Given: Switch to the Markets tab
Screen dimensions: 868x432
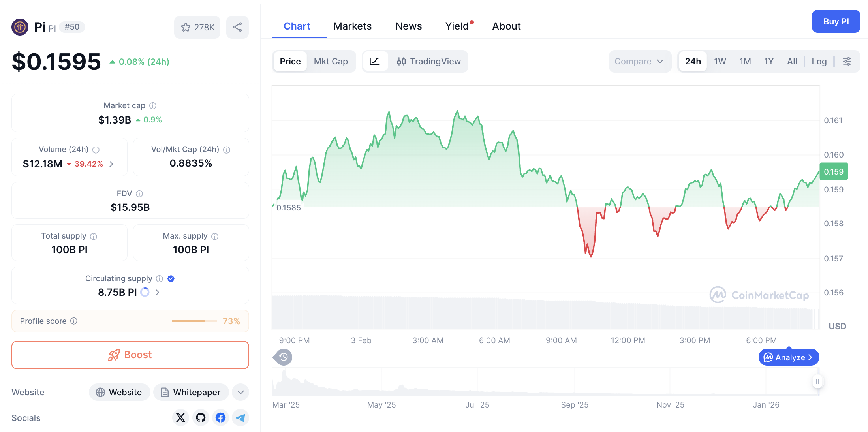Looking at the screenshot, I should tap(353, 26).
